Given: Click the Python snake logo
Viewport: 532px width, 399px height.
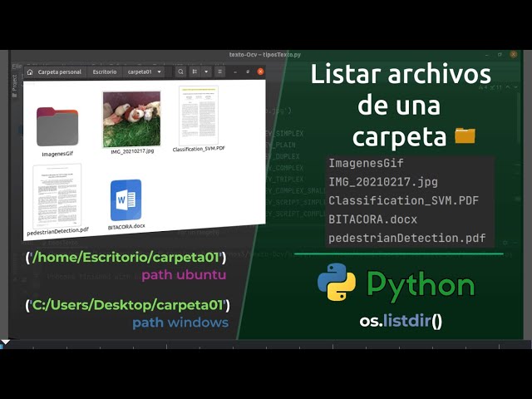Looking at the screenshot, I should pyautogui.click(x=337, y=282).
